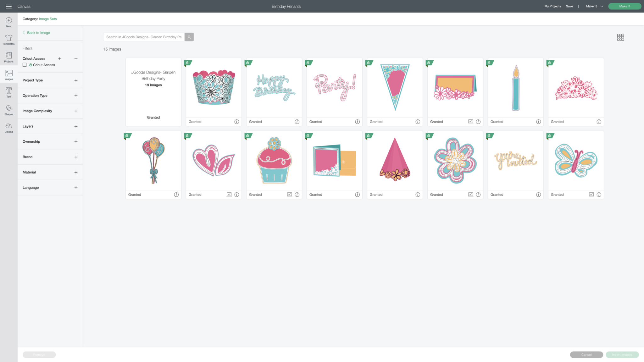644x362 pixels.
Task: Expand the Material filter
Action: coord(76,173)
